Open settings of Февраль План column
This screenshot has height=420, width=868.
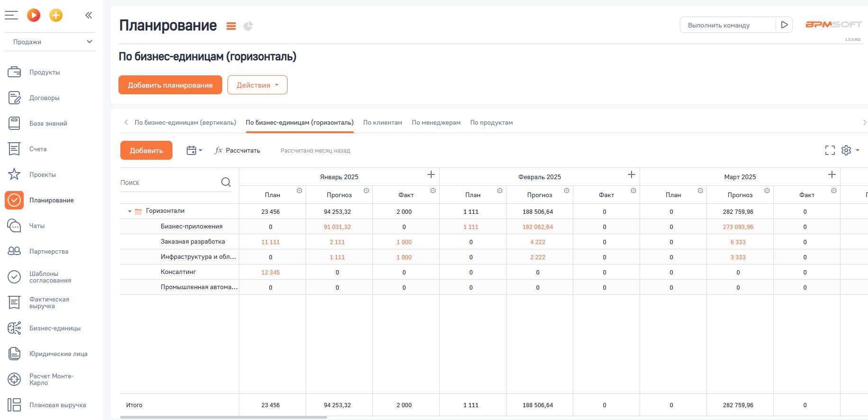click(x=500, y=191)
